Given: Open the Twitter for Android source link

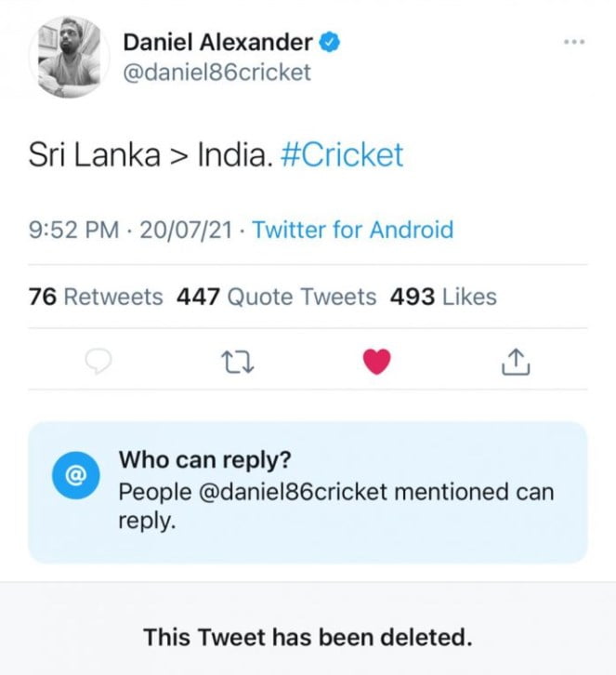Looking at the screenshot, I should click(x=352, y=229).
